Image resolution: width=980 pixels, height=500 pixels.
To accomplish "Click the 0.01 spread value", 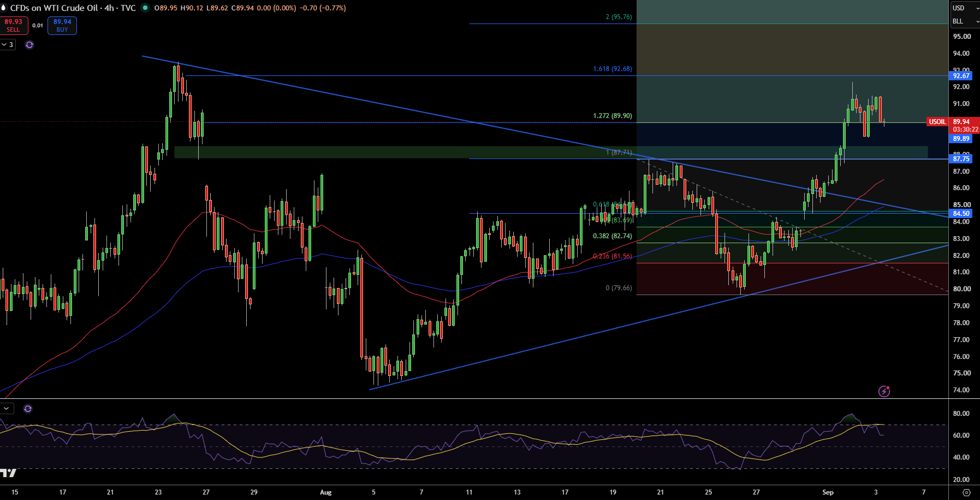I will pos(38,25).
